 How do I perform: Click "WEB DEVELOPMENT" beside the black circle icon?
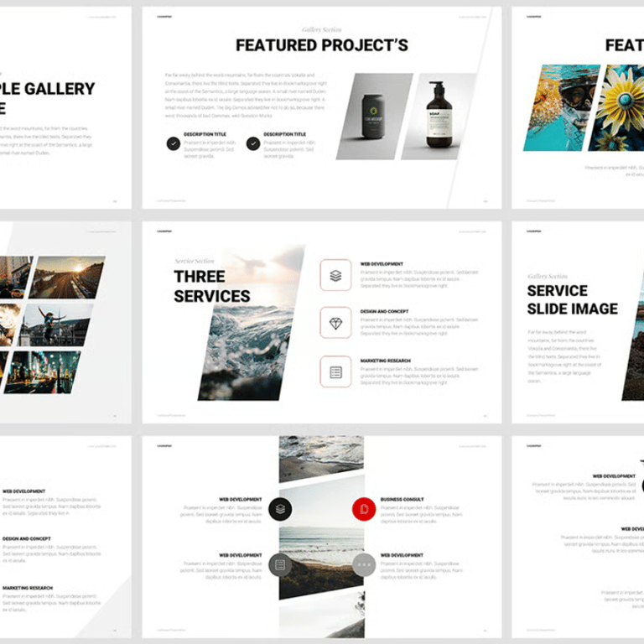coord(241,500)
